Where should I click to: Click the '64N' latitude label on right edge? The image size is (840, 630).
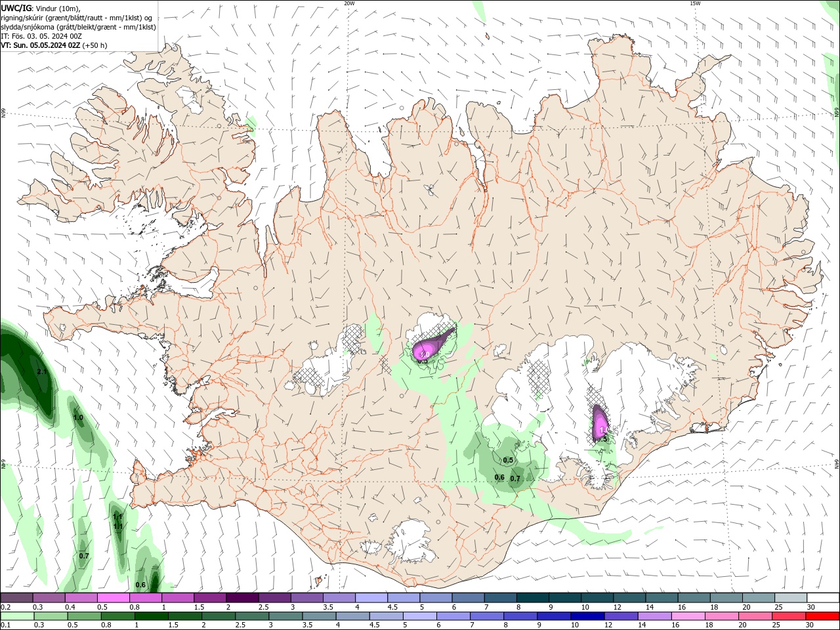pyautogui.click(x=837, y=463)
